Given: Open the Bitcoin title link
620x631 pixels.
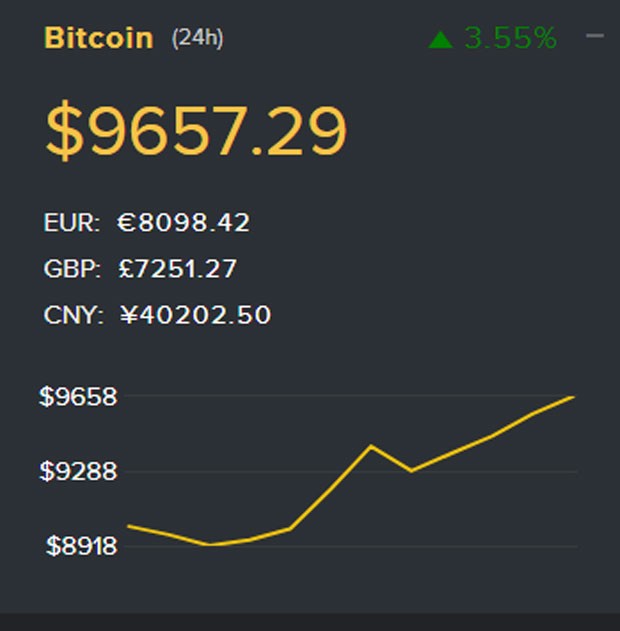Looking at the screenshot, I should point(99,38).
